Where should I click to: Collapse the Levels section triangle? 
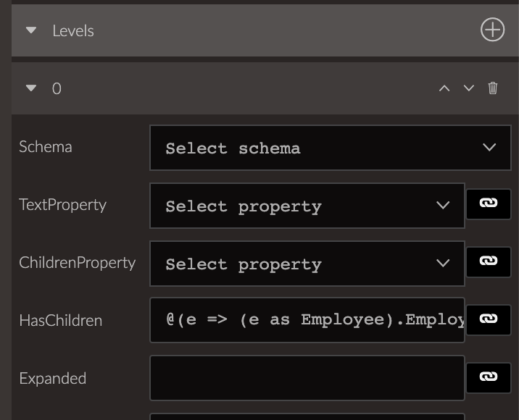[31, 30]
